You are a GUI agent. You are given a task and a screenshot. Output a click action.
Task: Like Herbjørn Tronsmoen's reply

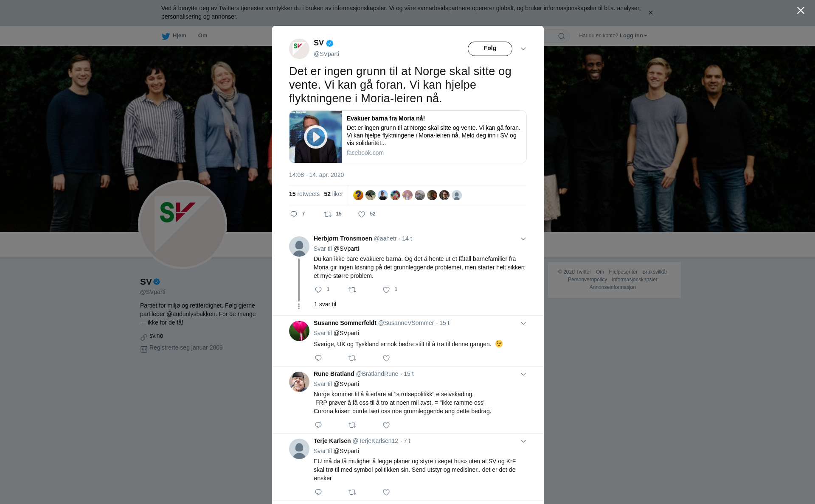tap(386, 290)
